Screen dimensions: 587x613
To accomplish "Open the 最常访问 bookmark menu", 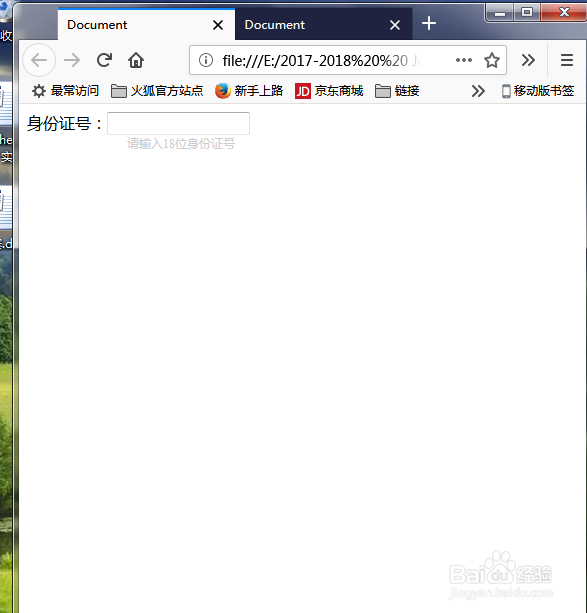I will tap(65, 91).
